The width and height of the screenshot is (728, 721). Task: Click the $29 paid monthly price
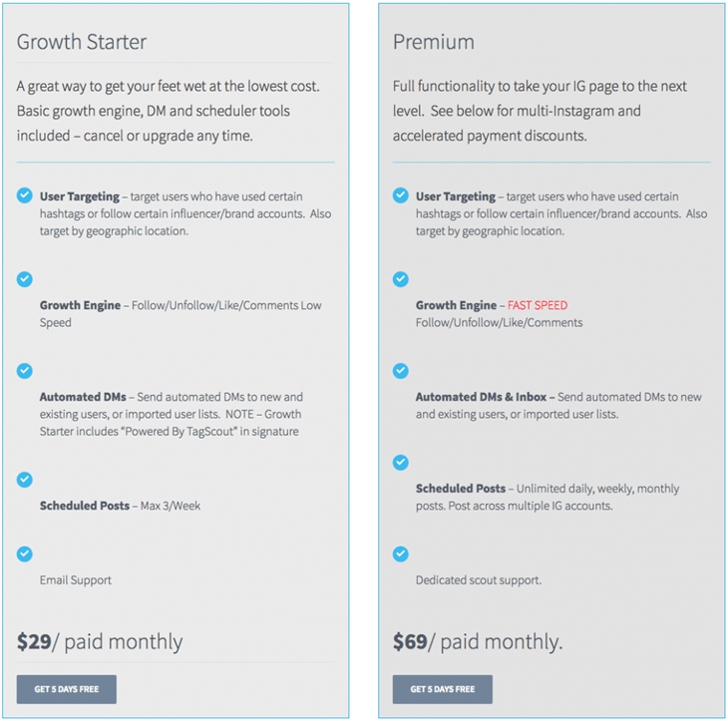(100, 641)
